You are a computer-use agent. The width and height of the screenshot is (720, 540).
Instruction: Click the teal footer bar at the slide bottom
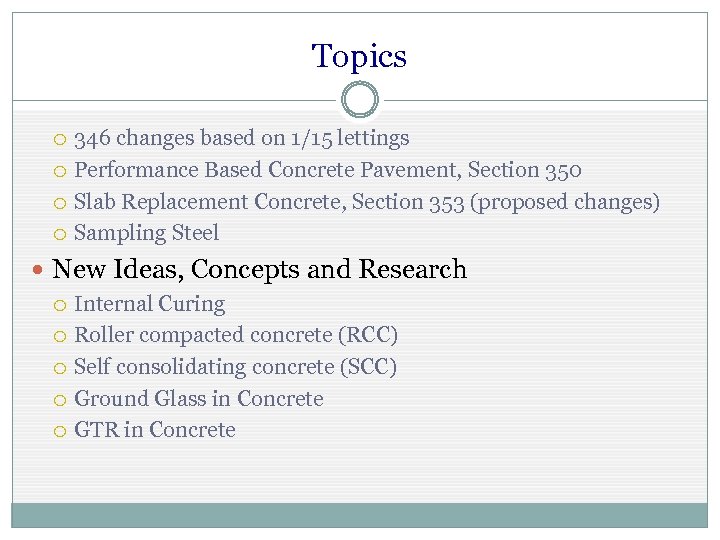tap(359, 515)
